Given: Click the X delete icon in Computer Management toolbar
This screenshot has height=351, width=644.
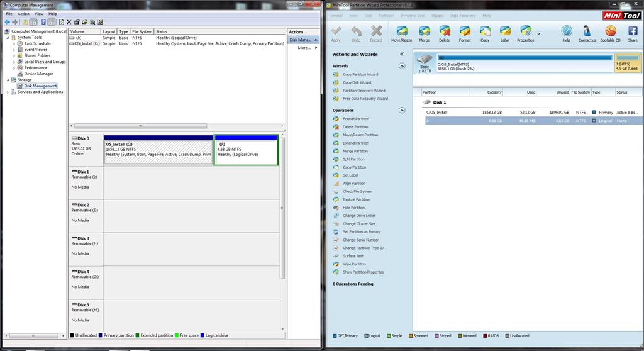Looking at the screenshot, I should click(69, 22).
